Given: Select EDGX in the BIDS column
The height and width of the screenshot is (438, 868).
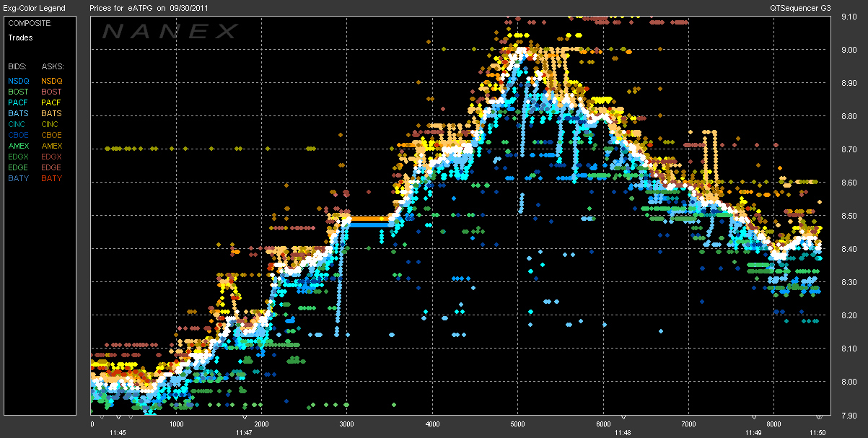Looking at the screenshot, I should pos(19,157).
